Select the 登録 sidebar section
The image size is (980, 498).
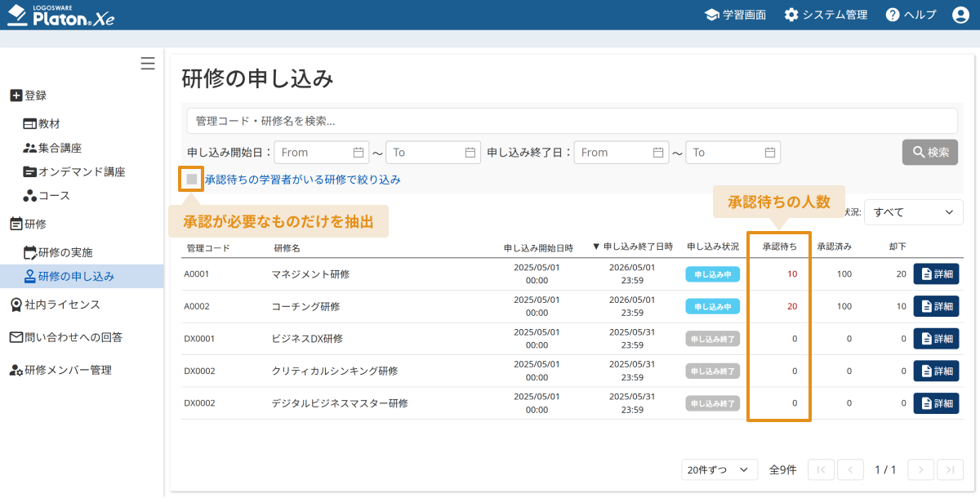point(28,96)
